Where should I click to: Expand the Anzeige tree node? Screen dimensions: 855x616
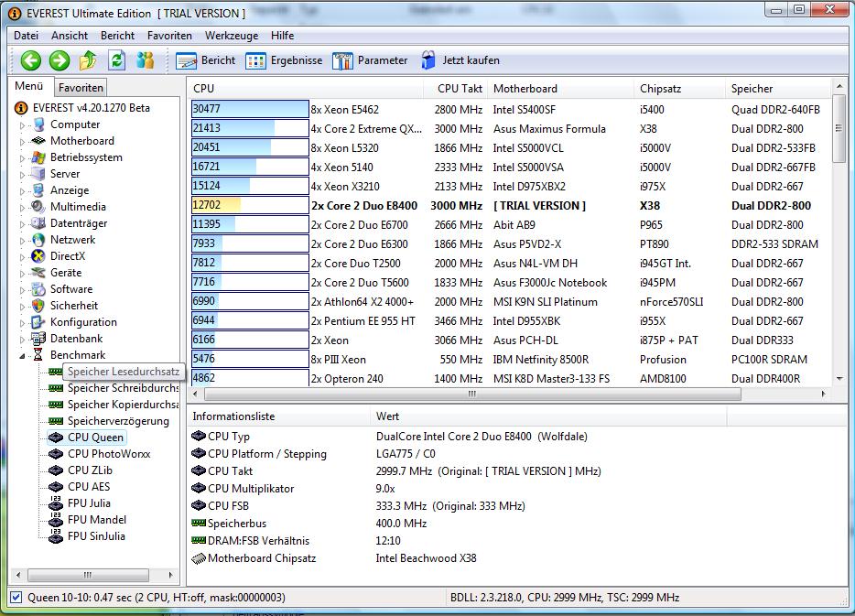pos(22,191)
